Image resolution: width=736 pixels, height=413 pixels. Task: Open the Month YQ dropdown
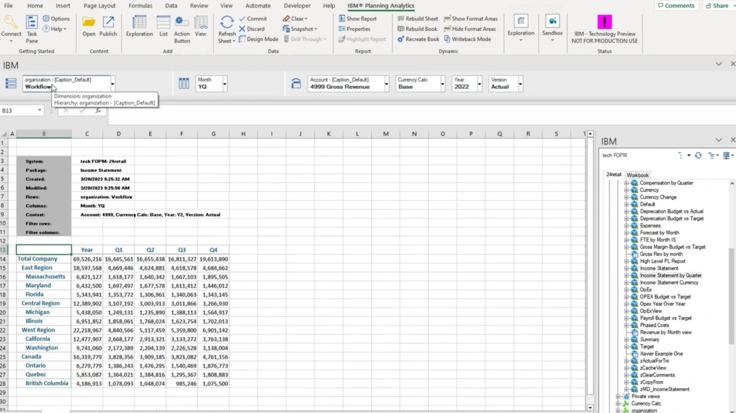pyautogui.click(x=224, y=83)
